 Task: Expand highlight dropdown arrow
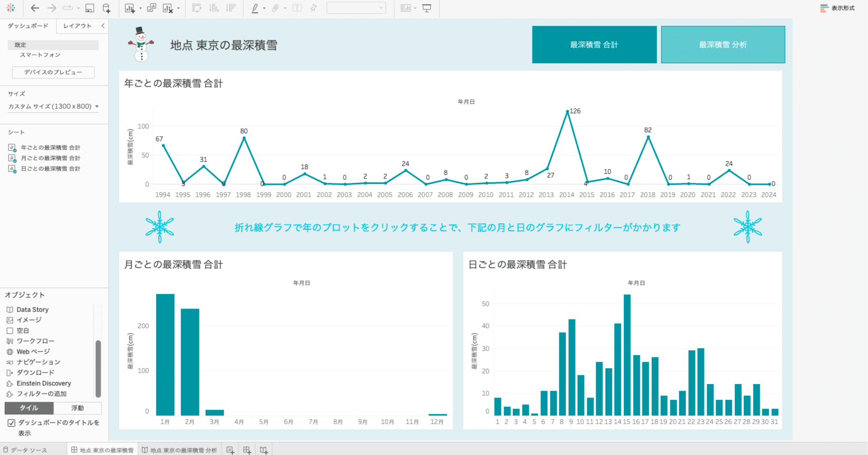pos(264,8)
